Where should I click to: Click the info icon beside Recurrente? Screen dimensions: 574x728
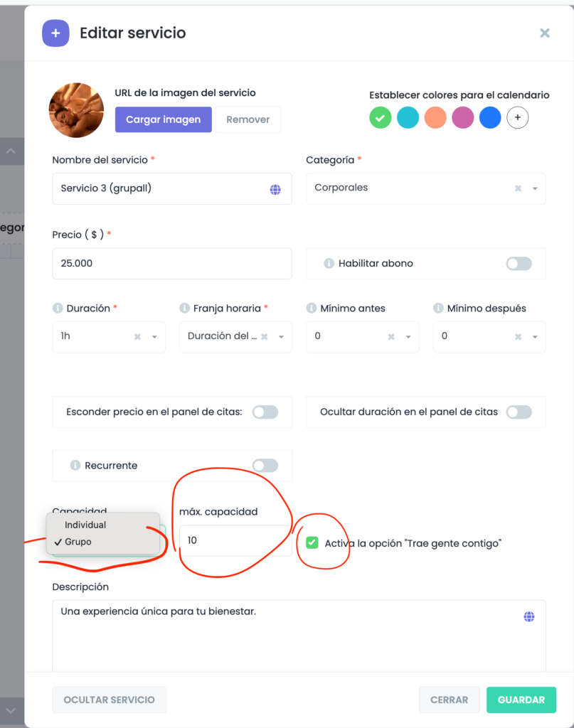[75, 466]
